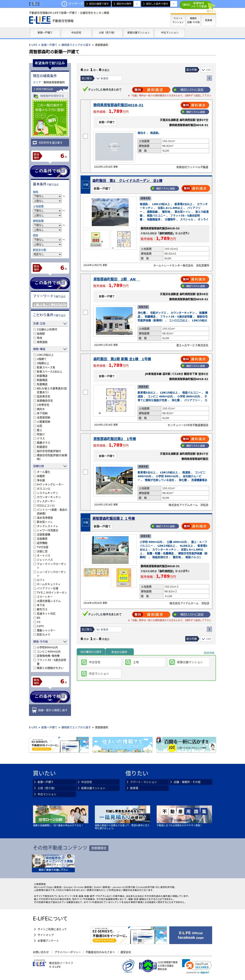The image size is (245, 980).
Task: Open 森町飯田 第2期 新築 全1棟 1号棟 link
Action: pos(122,359)
